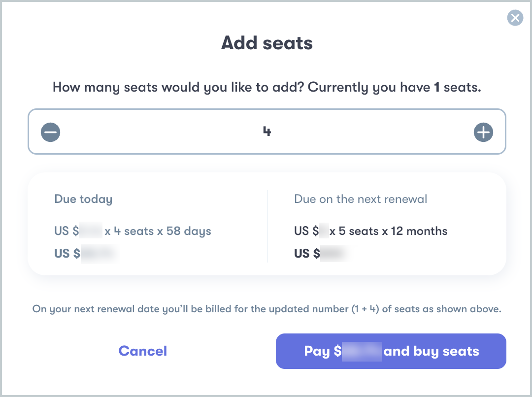The height and width of the screenshot is (397, 532).
Task: Pay and buy seats
Action: [391, 351]
